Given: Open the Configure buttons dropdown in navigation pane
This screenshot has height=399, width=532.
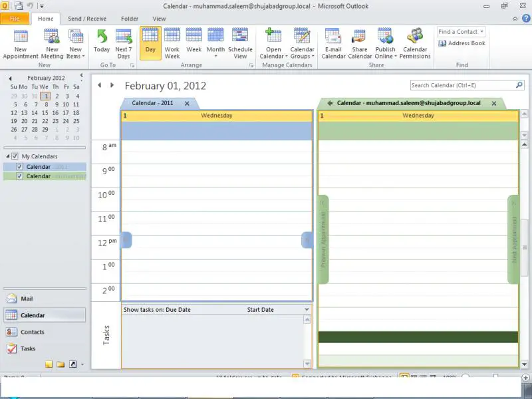Looking at the screenshot, I should pos(82,364).
